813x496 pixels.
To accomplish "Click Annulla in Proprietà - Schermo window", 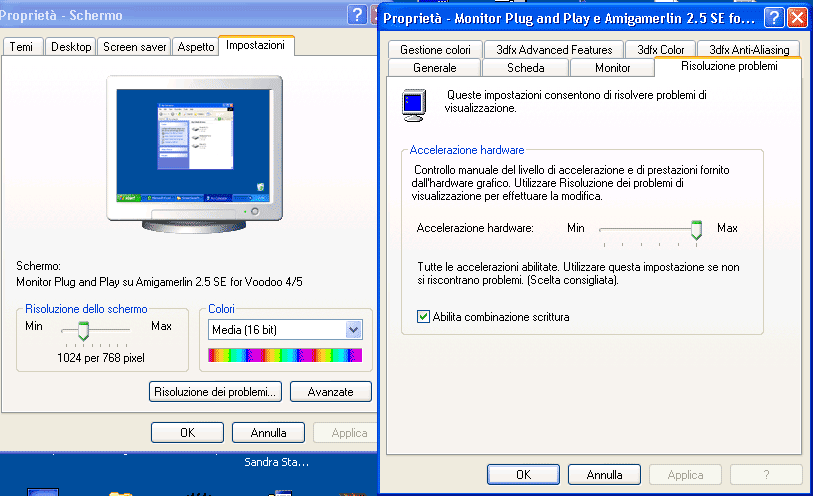I will click(x=268, y=433).
